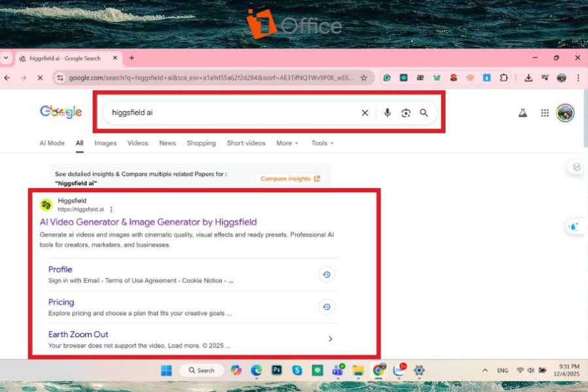Clear the search box text
Screen dimensions: 588x392
(x=365, y=112)
